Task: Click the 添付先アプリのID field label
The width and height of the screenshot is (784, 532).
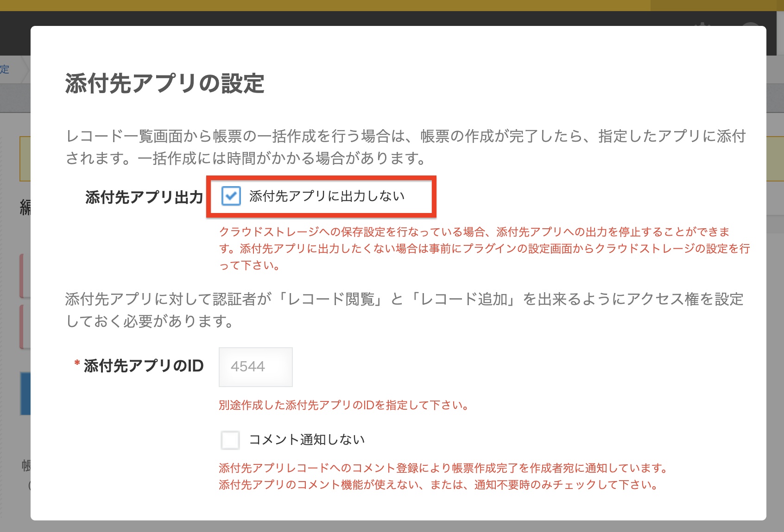Action: click(x=144, y=366)
